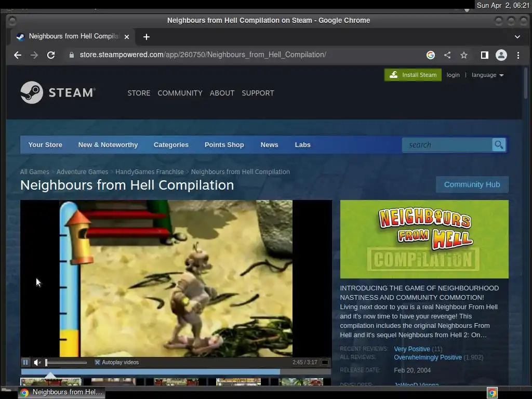Click Chrome icon in system tray
The image size is (532, 399).
492,393
